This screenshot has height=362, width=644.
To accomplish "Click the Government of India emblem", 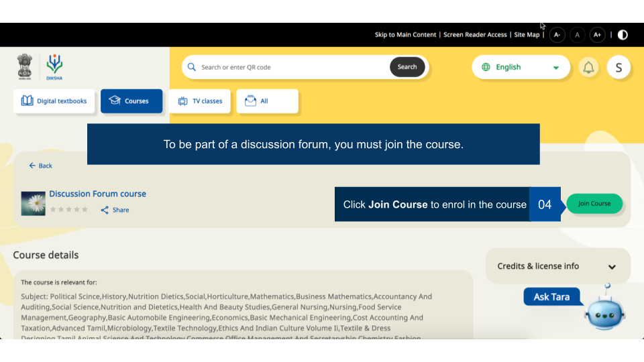I will click(x=25, y=67).
